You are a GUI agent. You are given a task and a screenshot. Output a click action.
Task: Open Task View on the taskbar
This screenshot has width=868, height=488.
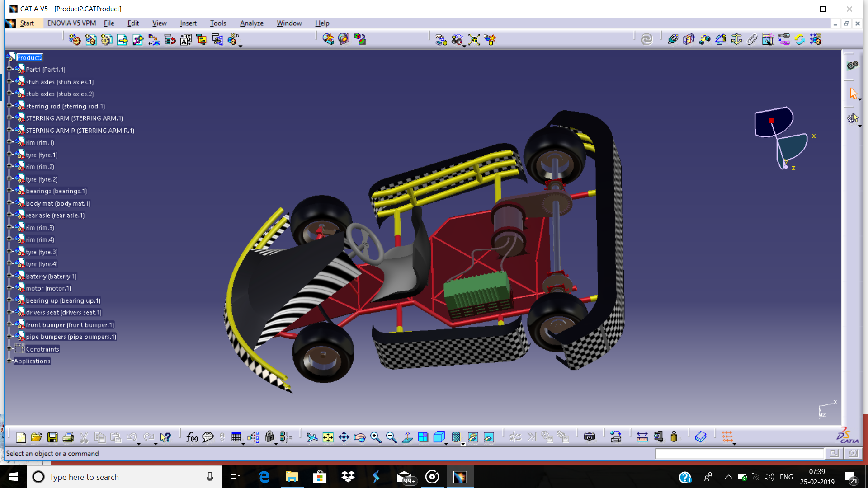235,477
